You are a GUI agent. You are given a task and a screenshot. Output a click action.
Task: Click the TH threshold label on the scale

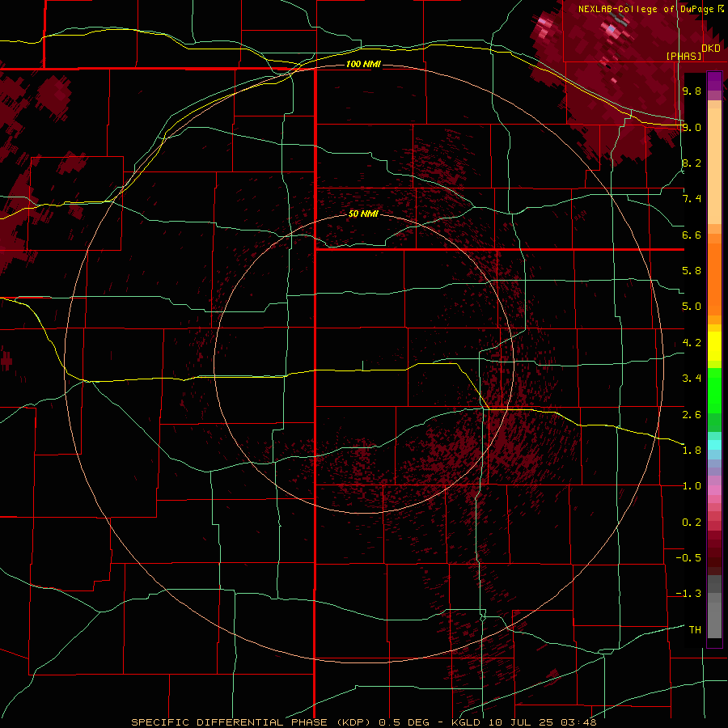[695, 630]
